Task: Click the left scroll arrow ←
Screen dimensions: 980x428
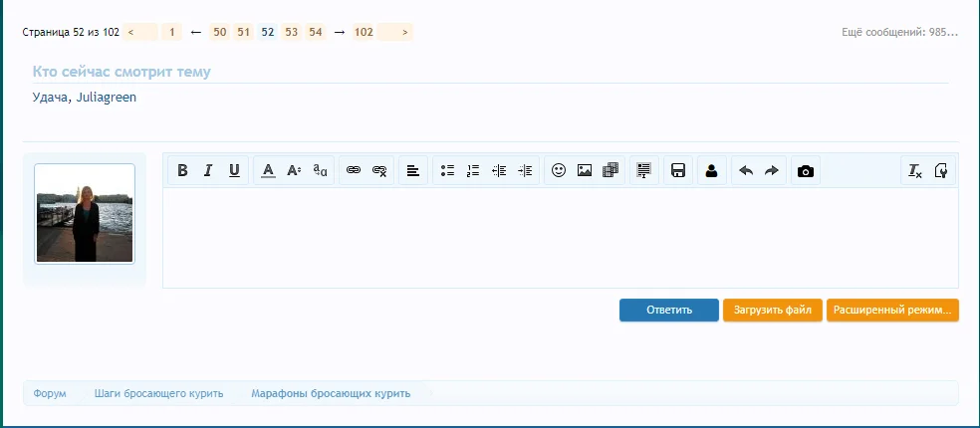Action: [195, 33]
